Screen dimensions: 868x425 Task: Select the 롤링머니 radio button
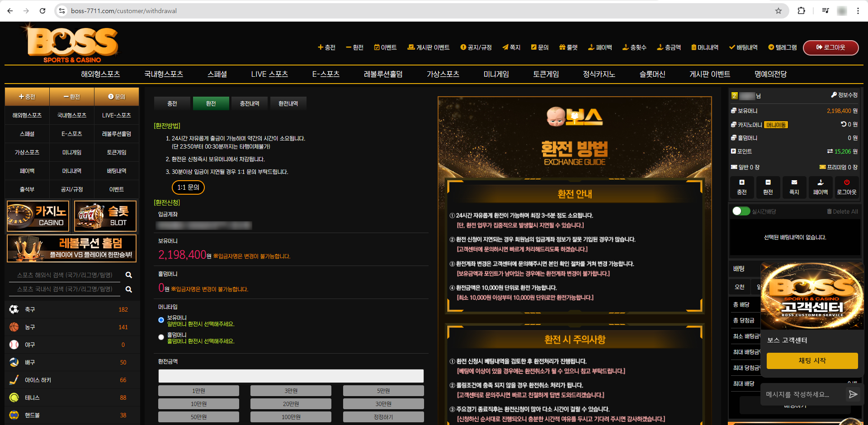coord(161,337)
